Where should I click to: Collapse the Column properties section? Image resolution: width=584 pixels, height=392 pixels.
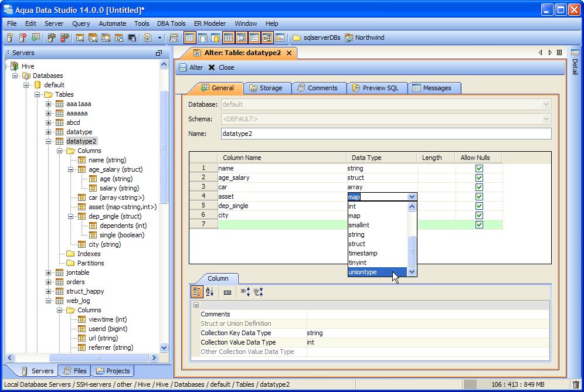pos(196,305)
